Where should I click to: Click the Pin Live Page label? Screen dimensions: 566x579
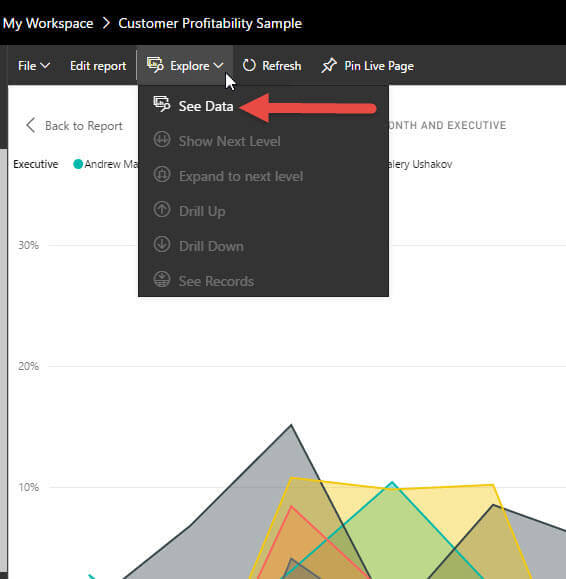tap(379, 66)
